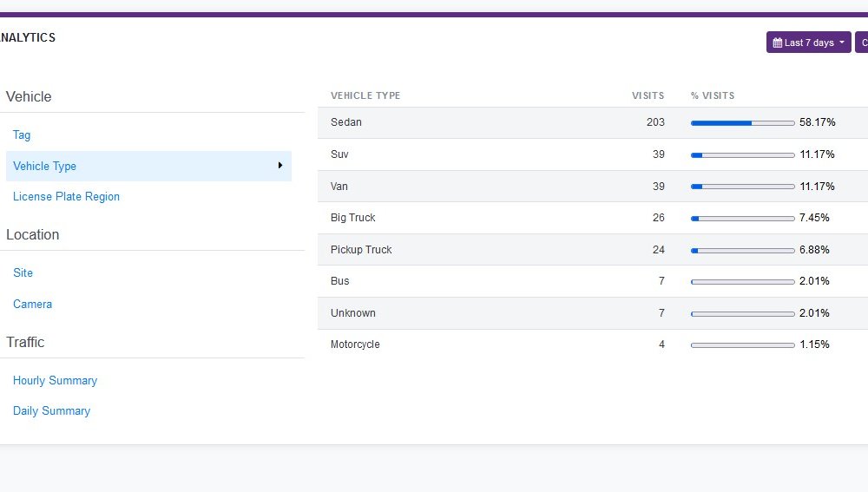Select the Motorcycle row
Screen dimensions: 868x492
click(592, 344)
